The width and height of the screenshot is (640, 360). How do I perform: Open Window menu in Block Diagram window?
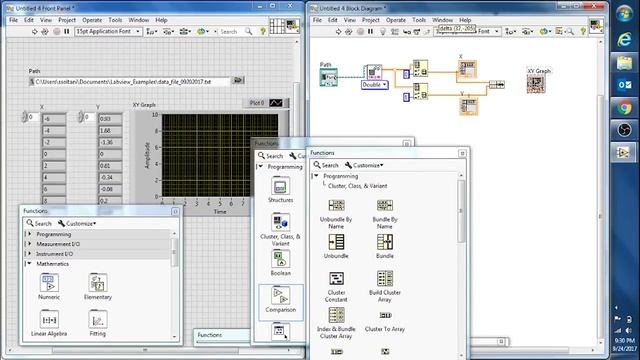click(x=442, y=20)
